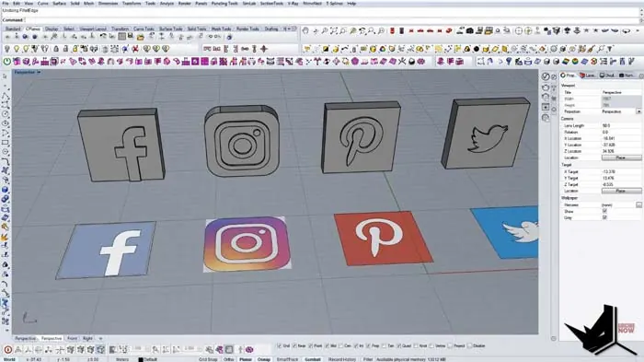
Task: Click the circled checkmark icon beside properties panel
Action: coord(546,76)
